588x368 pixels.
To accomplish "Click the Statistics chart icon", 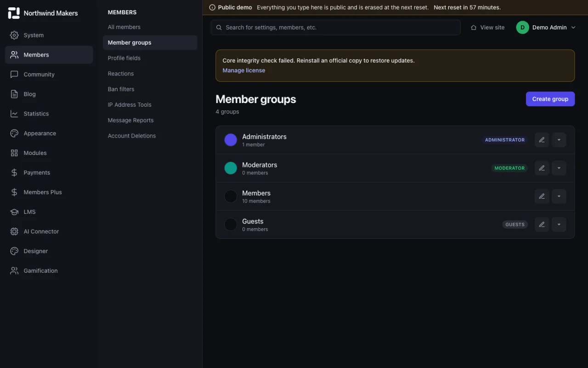I will click(x=14, y=114).
